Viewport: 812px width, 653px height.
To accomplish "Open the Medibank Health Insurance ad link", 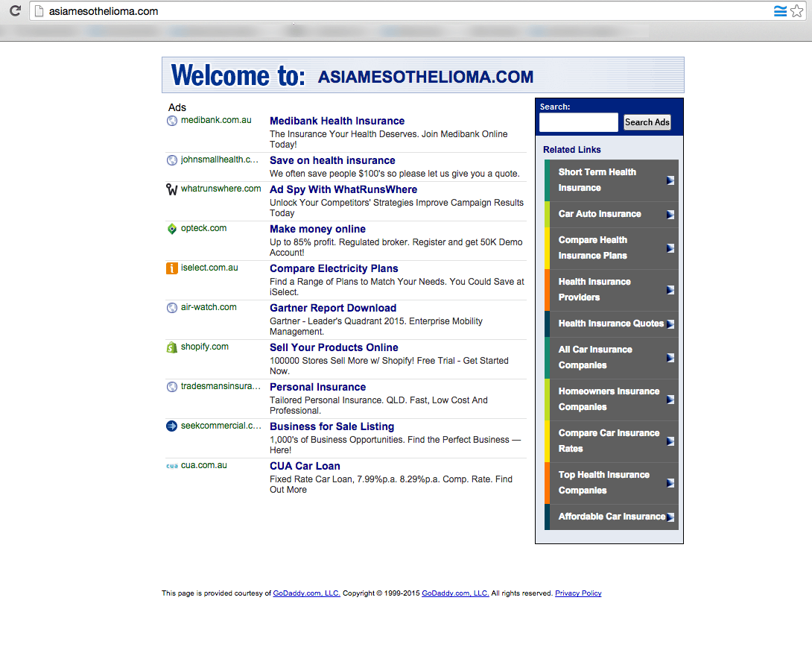I will (337, 121).
